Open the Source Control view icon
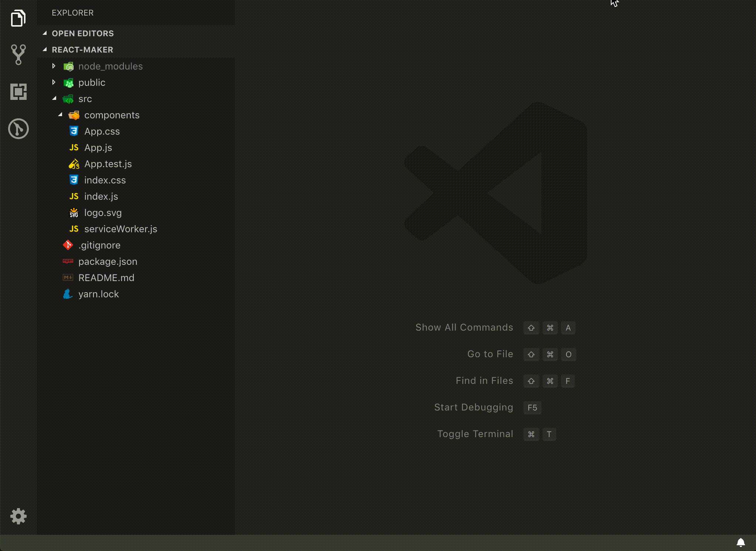 pos(18,55)
